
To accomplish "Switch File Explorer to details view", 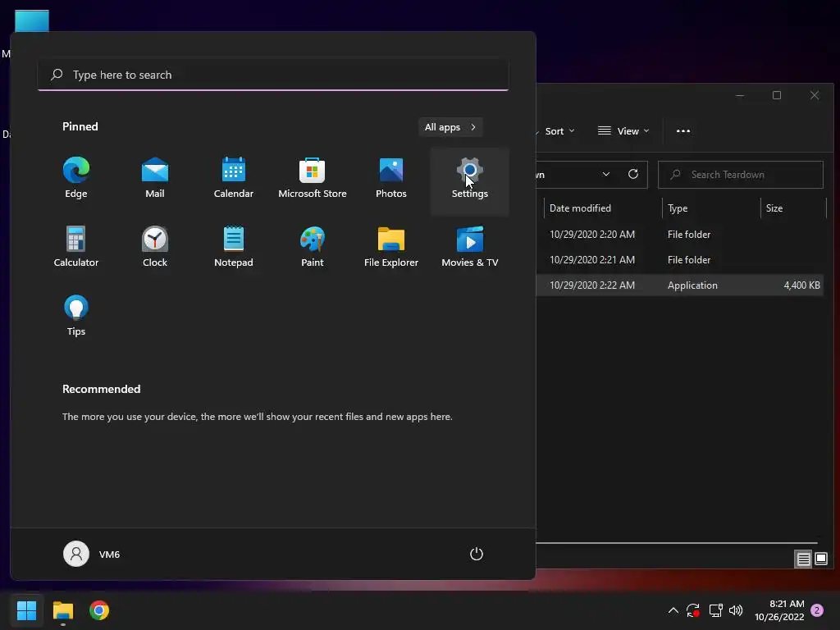I will pyautogui.click(x=803, y=559).
